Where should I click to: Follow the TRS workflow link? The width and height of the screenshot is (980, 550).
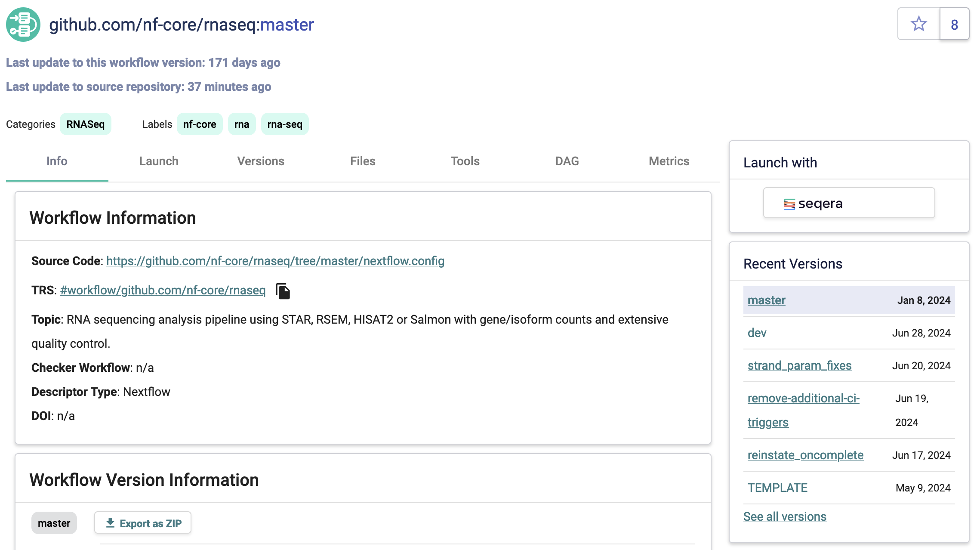(163, 290)
